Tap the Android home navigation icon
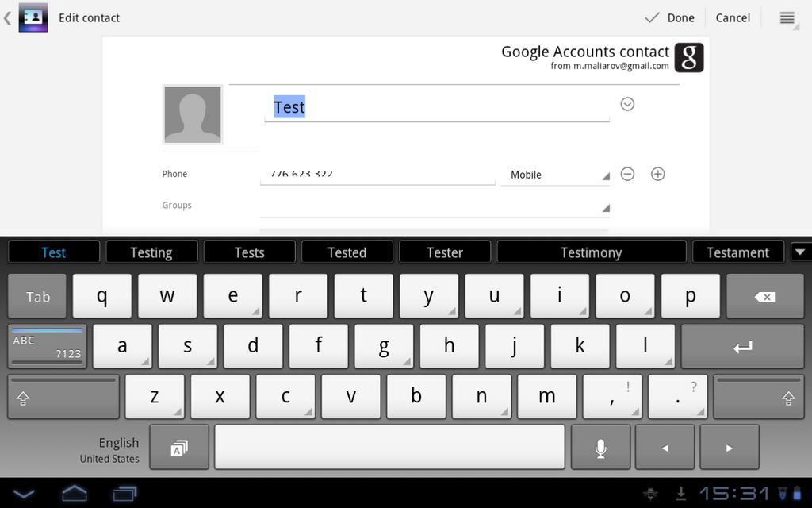812x508 pixels. coord(75,493)
